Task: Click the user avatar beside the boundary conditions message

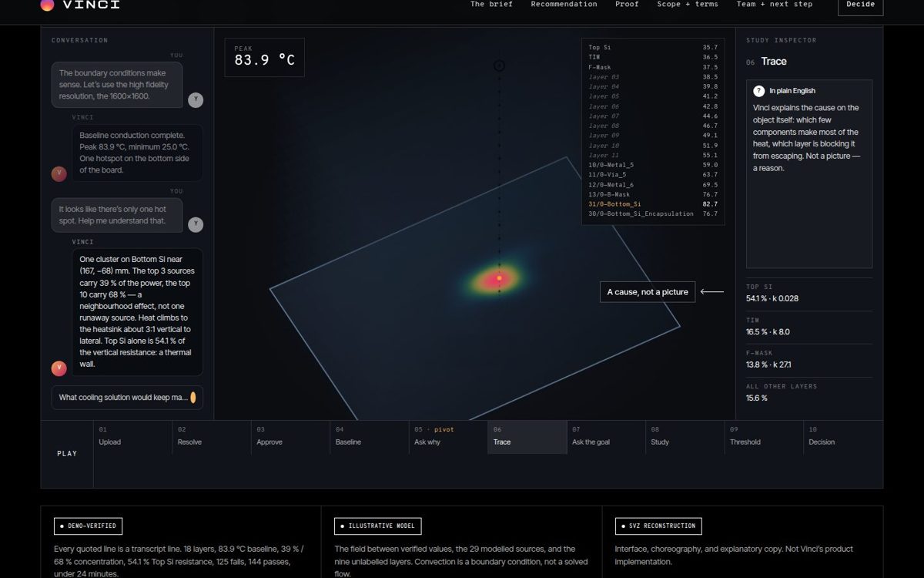Action: (196, 100)
